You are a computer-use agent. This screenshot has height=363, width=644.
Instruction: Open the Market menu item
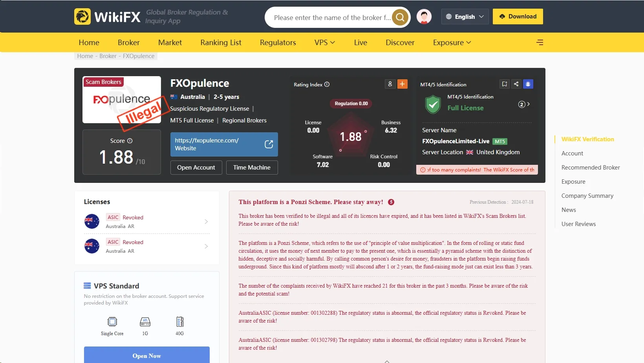[170, 42]
